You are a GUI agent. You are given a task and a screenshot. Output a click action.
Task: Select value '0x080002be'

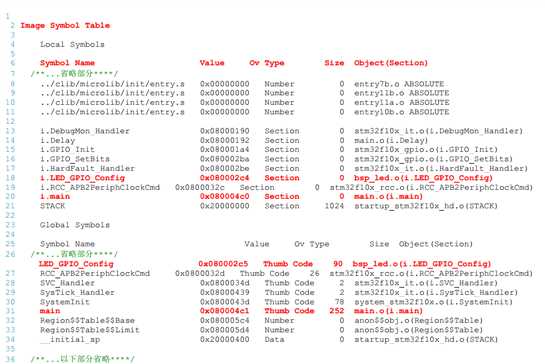point(225,168)
